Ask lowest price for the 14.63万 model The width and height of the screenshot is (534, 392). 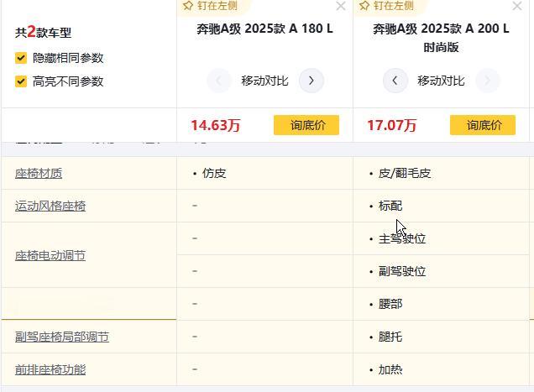(306, 125)
